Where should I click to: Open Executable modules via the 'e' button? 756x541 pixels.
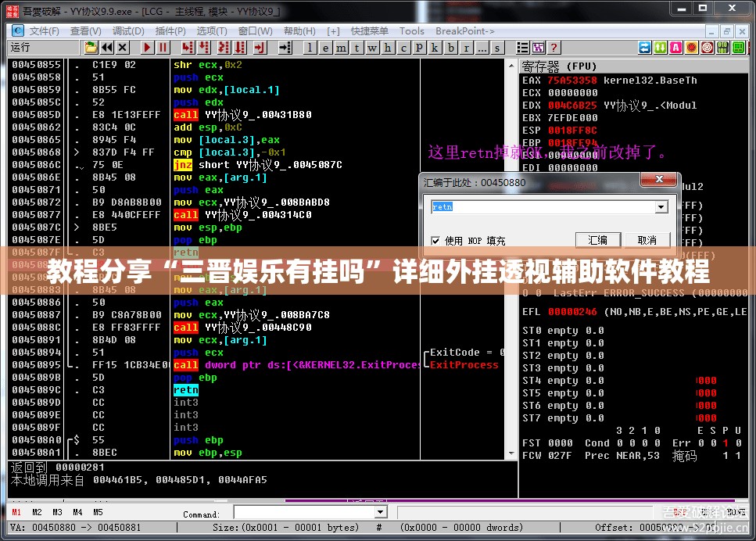(325, 47)
